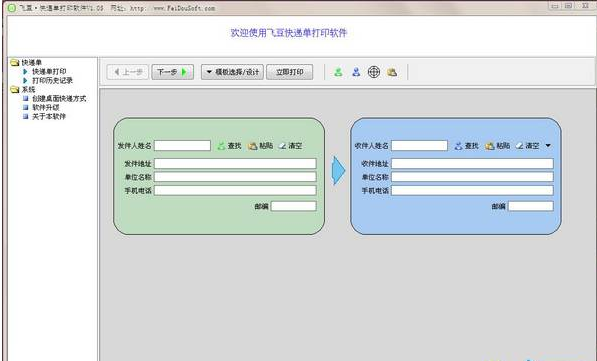Click 上一步 previous step button
This screenshot has width=597, height=361.
click(128, 72)
